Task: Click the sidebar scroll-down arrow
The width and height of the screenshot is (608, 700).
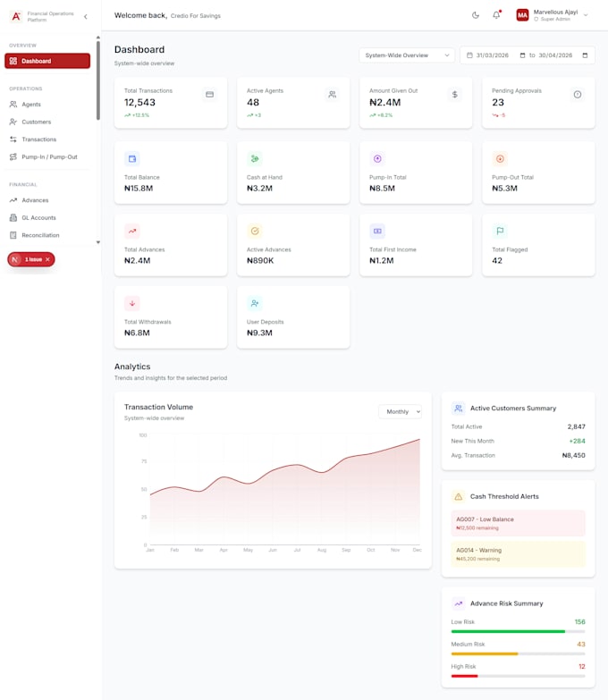Action: point(98,242)
